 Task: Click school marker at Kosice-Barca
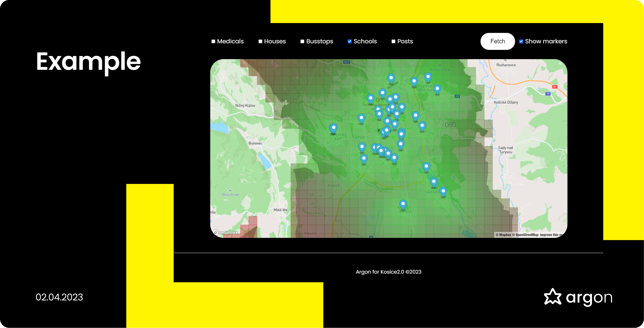[403, 204]
